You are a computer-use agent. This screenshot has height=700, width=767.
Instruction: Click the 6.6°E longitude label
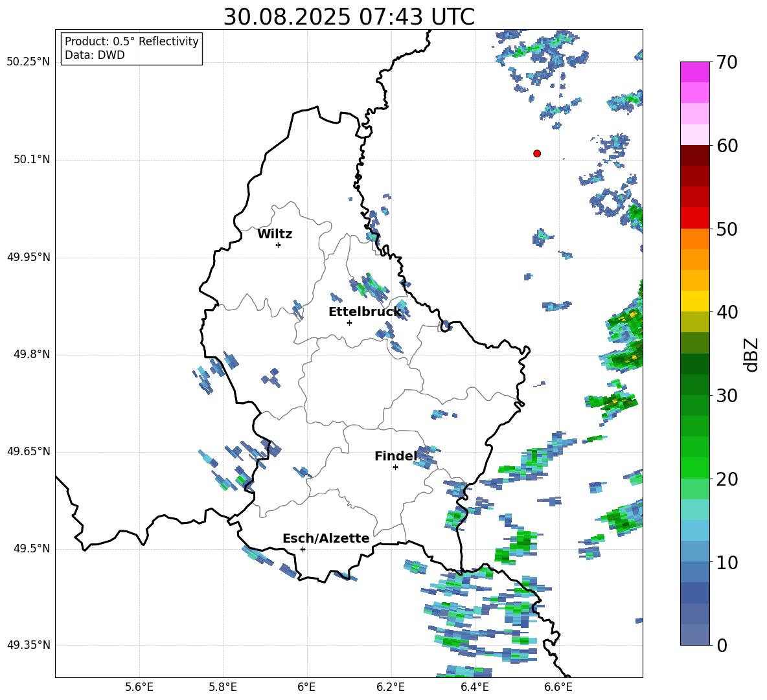(x=558, y=687)
